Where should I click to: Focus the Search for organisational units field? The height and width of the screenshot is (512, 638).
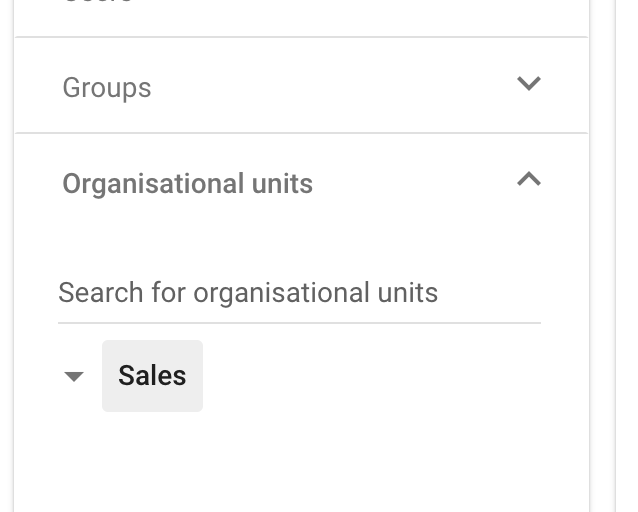coord(298,293)
